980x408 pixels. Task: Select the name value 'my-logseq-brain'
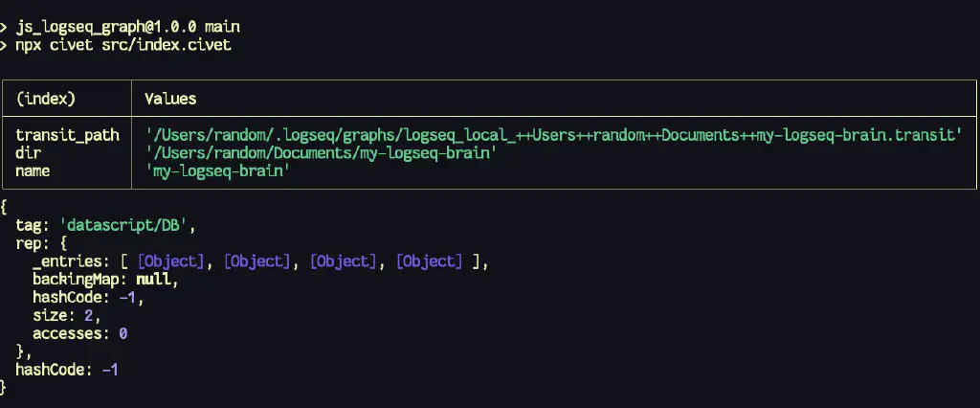coord(217,171)
